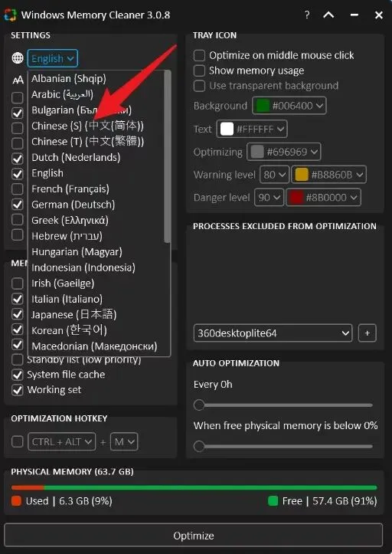392x554 pixels.
Task: Click the font size AA icon
Action: tap(18, 80)
